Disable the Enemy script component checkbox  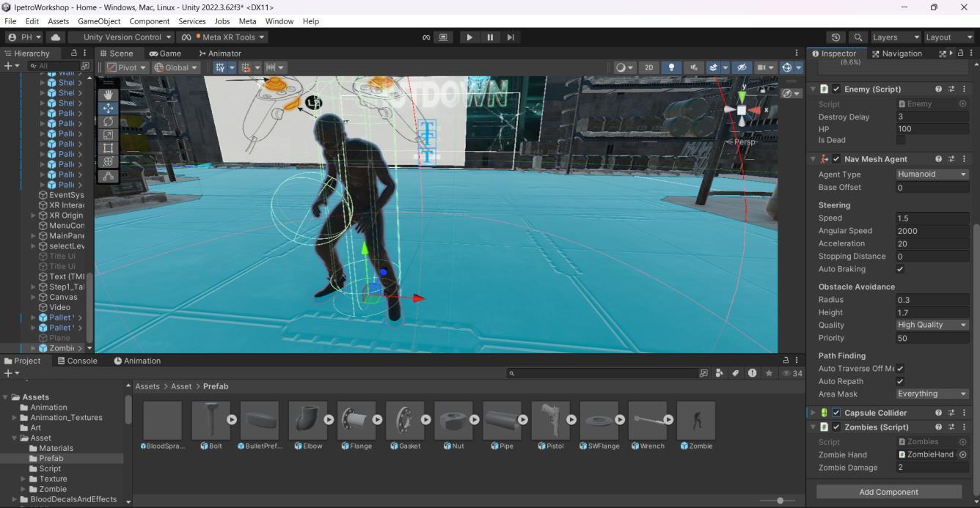coord(836,89)
